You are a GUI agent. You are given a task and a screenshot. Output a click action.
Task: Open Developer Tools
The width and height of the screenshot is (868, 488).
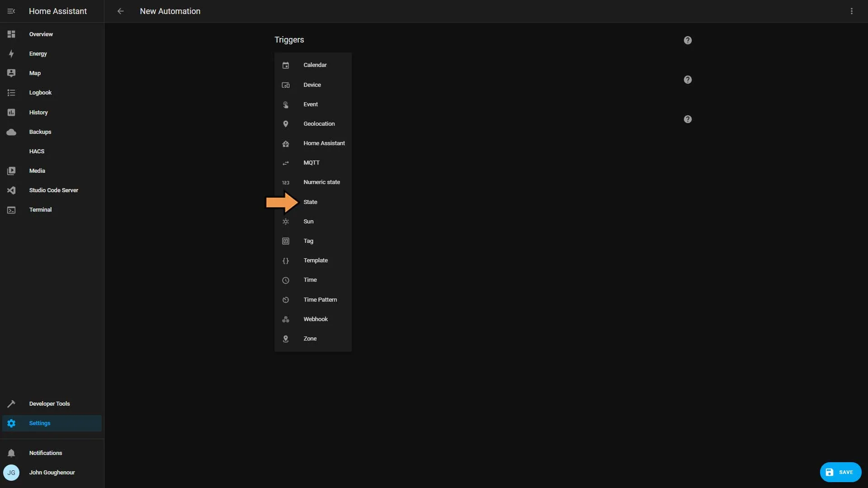coord(52,404)
